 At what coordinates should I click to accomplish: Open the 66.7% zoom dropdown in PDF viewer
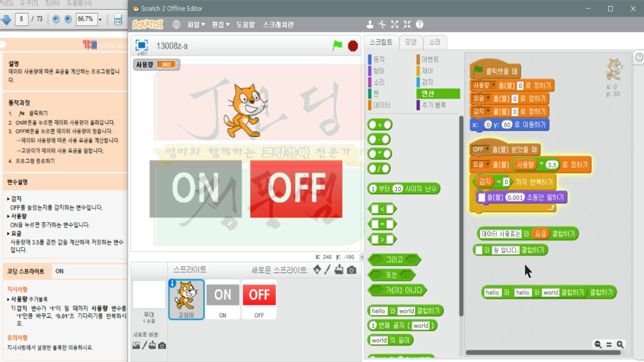point(100,20)
